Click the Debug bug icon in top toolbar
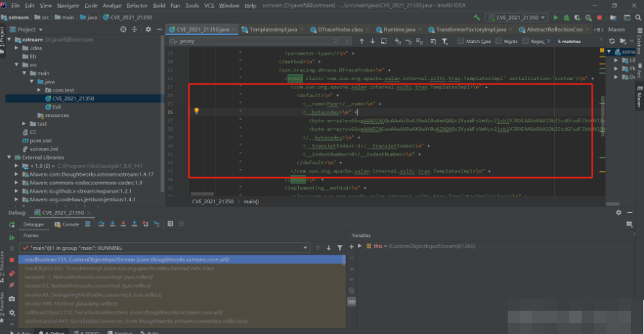 (566, 17)
